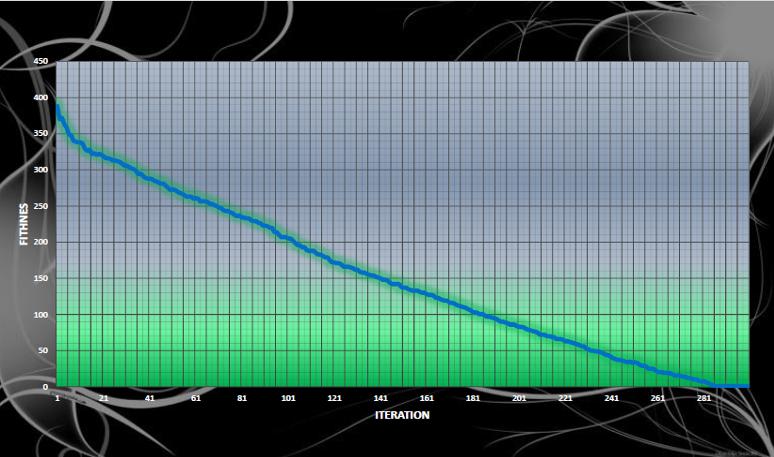The width and height of the screenshot is (774, 457).
Task: Select the 250 y-axis tick label
Action: coord(41,206)
